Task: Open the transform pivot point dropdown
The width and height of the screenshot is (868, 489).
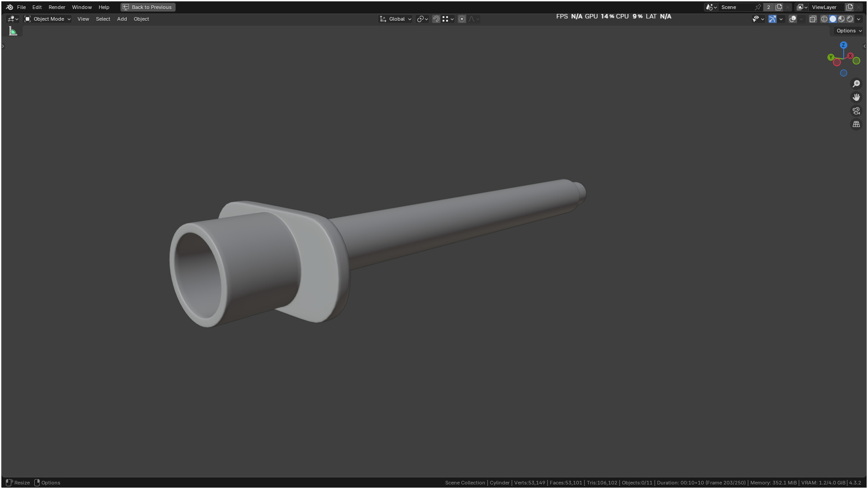Action: [422, 19]
